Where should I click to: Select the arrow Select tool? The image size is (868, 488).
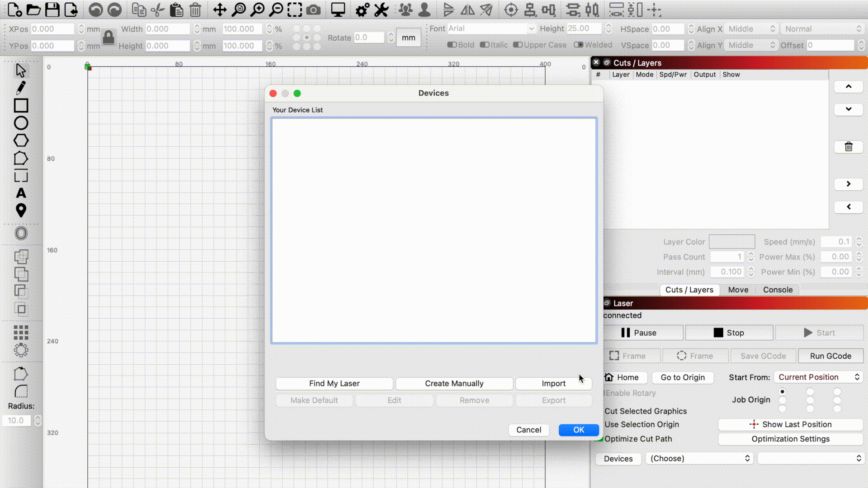pos(21,70)
